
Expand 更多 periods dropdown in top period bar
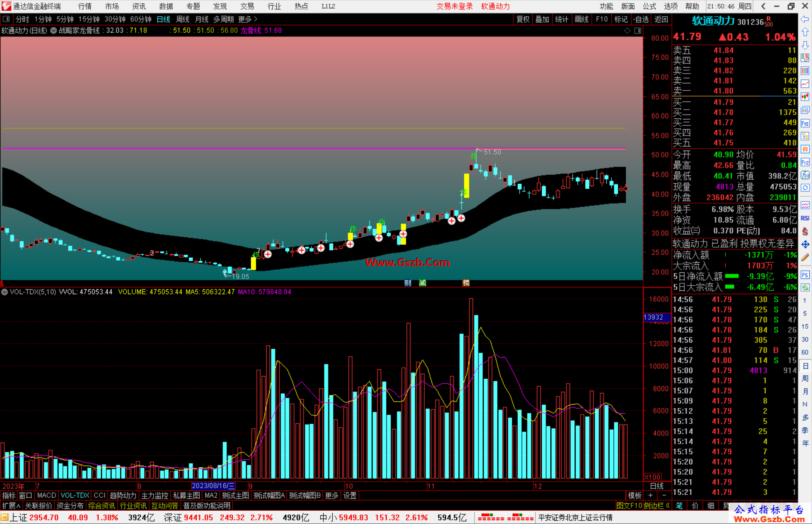click(248, 19)
